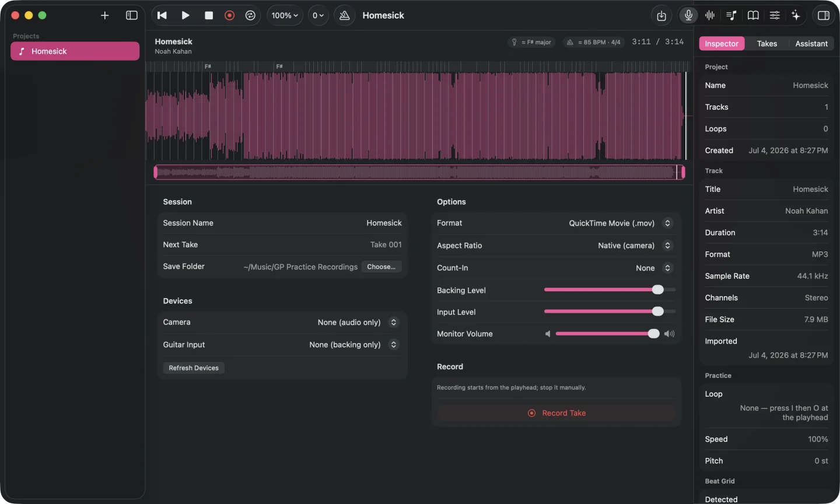This screenshot has height=504, width=840.
Task: Click the red record icon in the toolbar
Action: click(230, 16)
